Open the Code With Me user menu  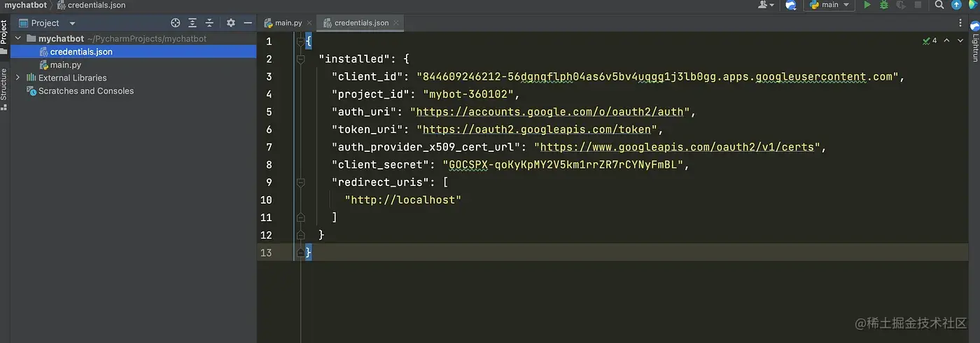pos(766,5)
